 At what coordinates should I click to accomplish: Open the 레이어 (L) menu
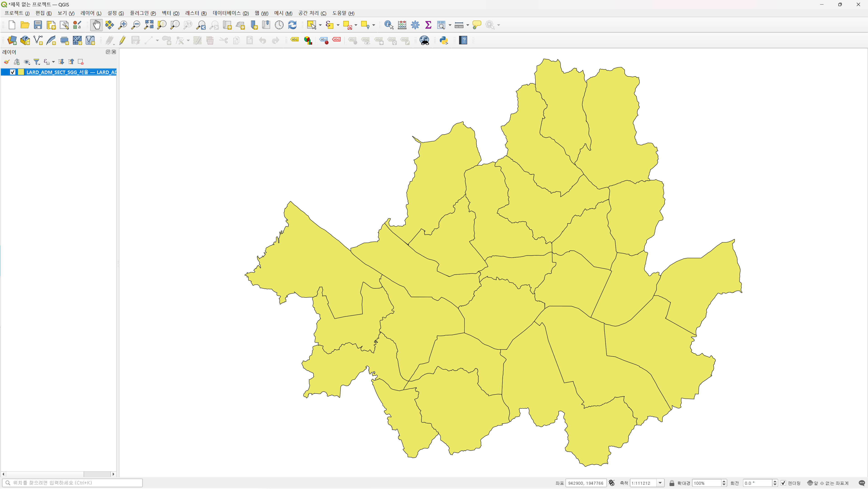click(91, 13)
